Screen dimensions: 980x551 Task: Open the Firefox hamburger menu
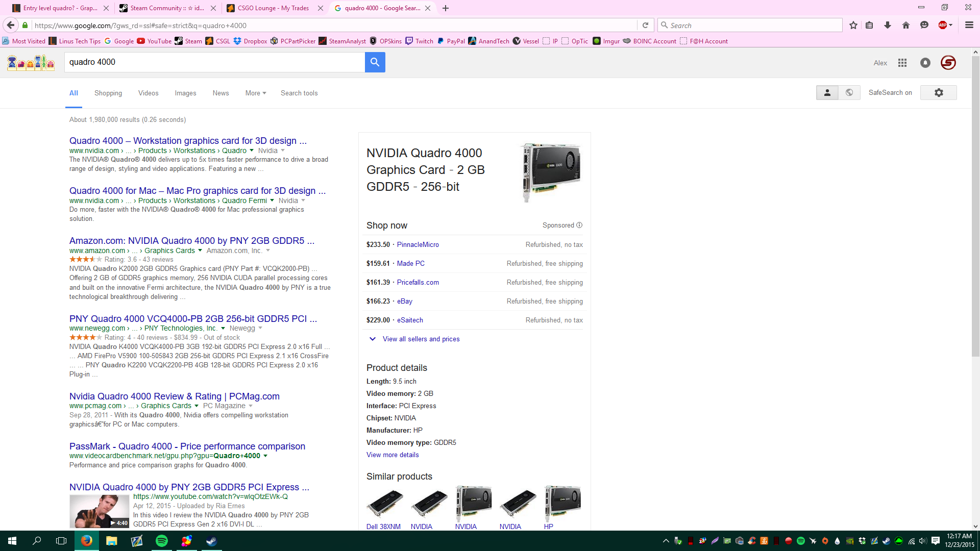969,25
